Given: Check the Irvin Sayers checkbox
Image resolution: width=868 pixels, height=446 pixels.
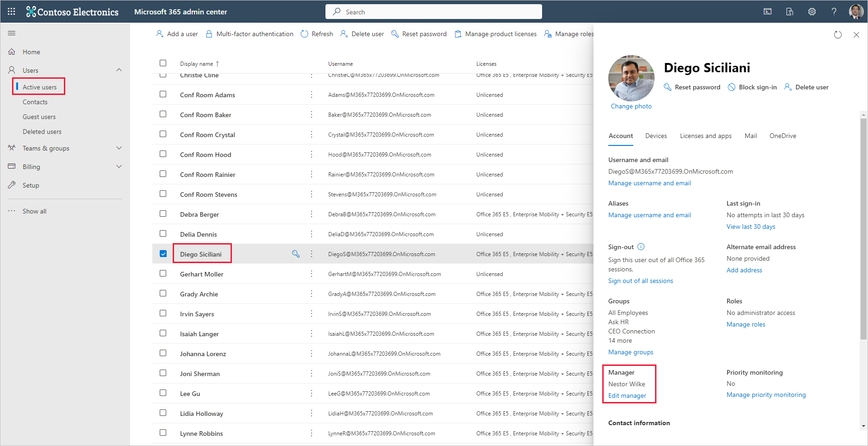Looking at the screenshot, I should (163, 313).
